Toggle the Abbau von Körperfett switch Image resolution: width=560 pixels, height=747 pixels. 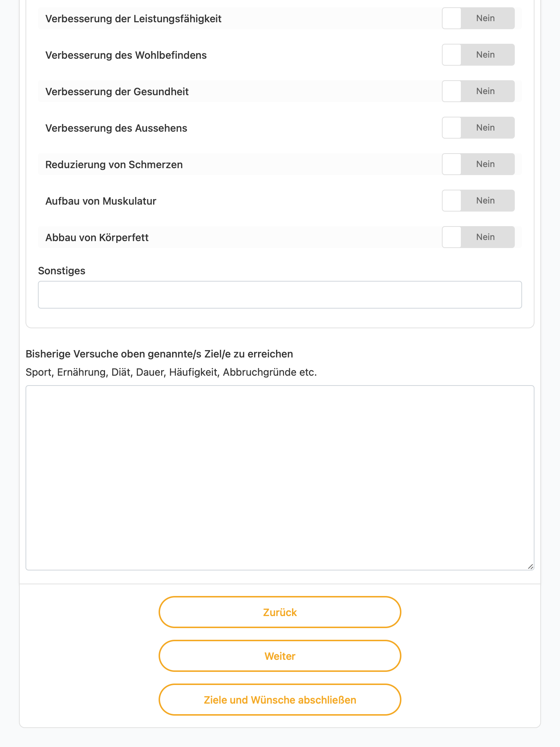478,237
